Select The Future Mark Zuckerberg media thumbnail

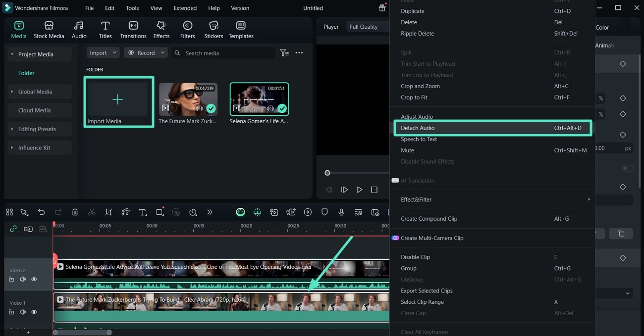[x=188, y=99]
